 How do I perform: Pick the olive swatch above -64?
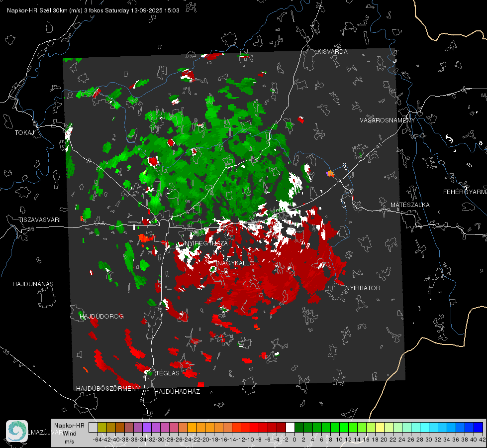tap(102, 428)
